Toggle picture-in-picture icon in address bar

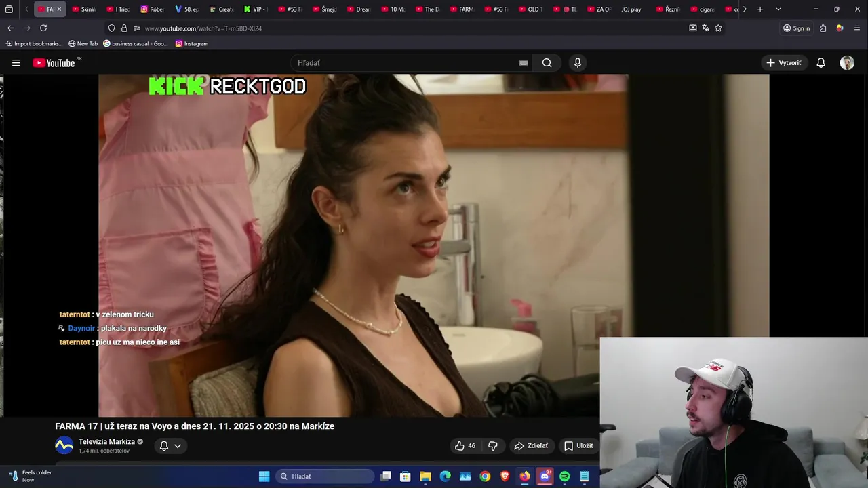(692, 28)
